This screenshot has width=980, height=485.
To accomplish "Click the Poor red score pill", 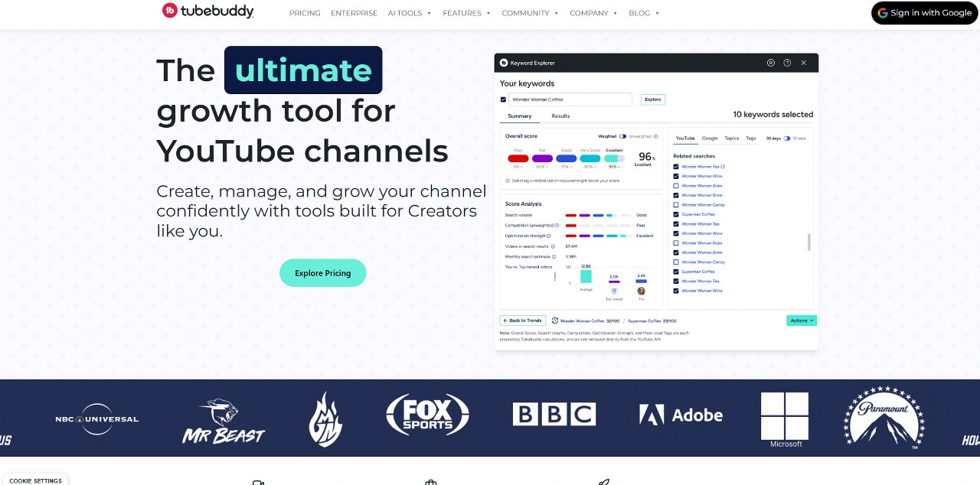I will point(518,158).
